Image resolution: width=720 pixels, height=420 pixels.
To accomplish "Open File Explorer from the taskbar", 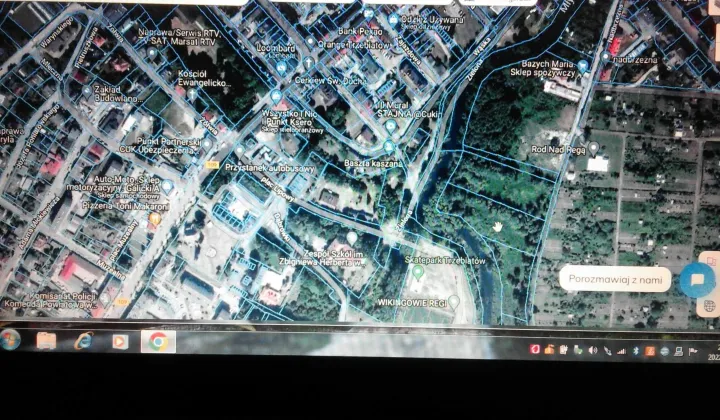I will pos(46,341).
